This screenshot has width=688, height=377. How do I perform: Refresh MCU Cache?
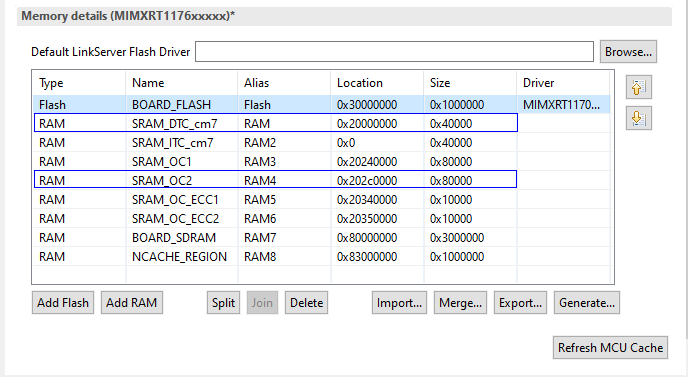point(610,348)
